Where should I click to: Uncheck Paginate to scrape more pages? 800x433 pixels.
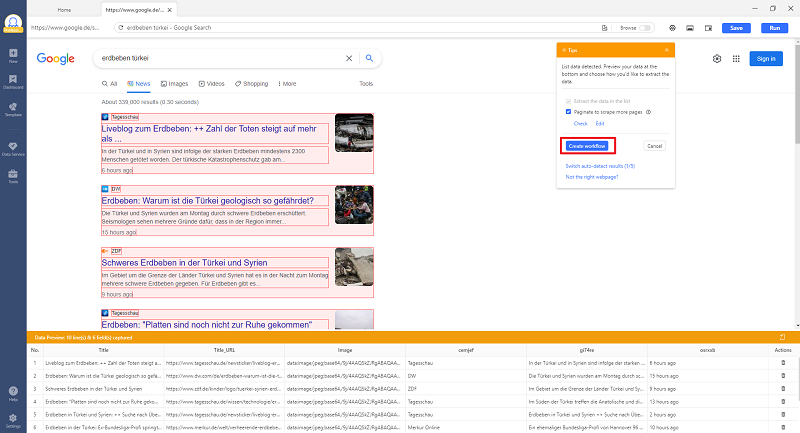(x=568, y=112)
